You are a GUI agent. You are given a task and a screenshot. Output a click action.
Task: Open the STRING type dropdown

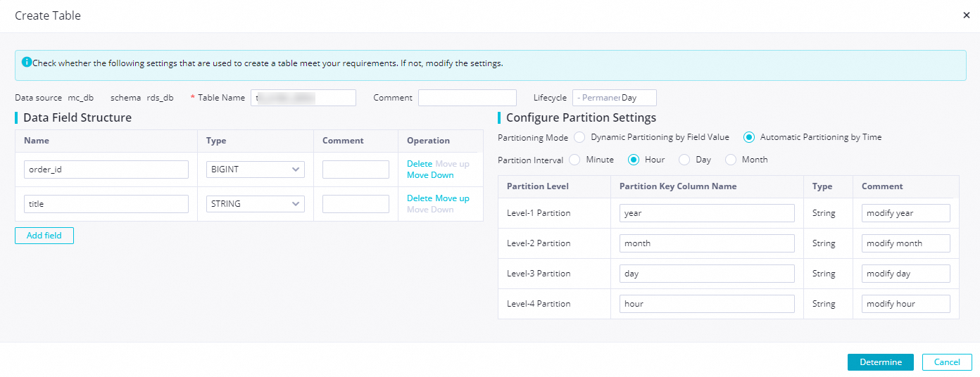(x=255, y=204)
